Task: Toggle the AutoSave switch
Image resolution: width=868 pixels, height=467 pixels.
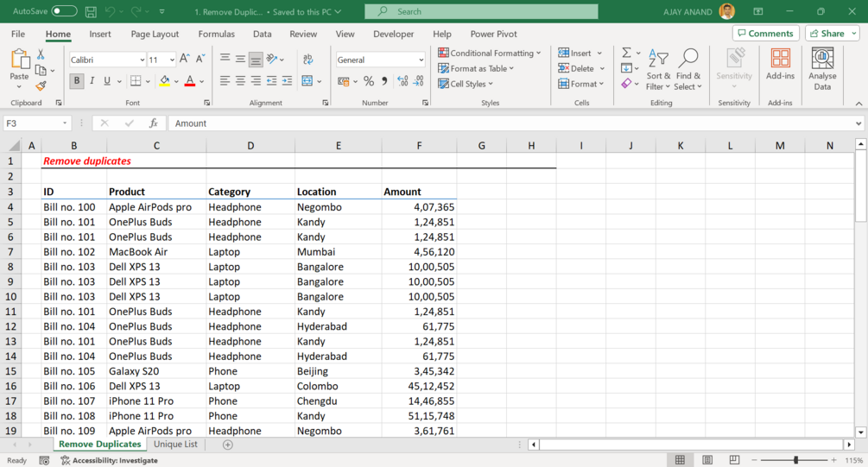Action: pyautogui.click(x=64, y=11)
